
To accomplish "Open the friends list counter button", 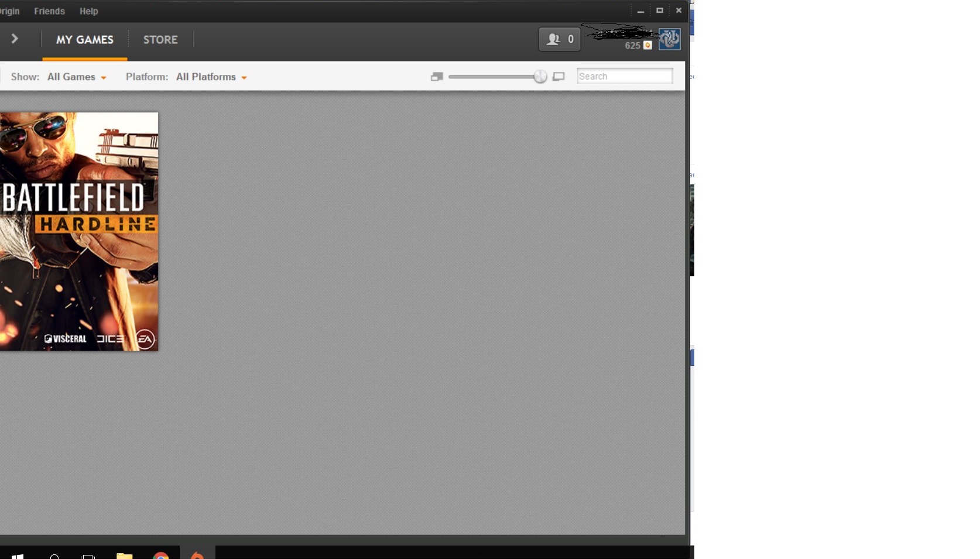I will [x=560, y=39].
